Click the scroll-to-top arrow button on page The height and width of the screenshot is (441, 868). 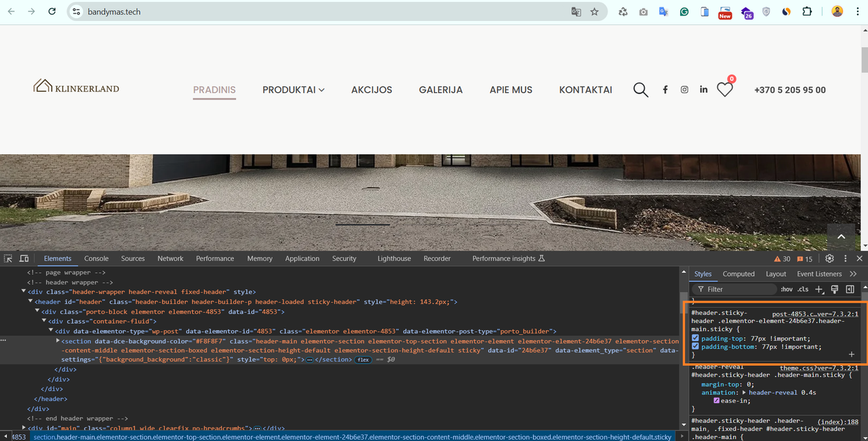click(x=841, y=236)
